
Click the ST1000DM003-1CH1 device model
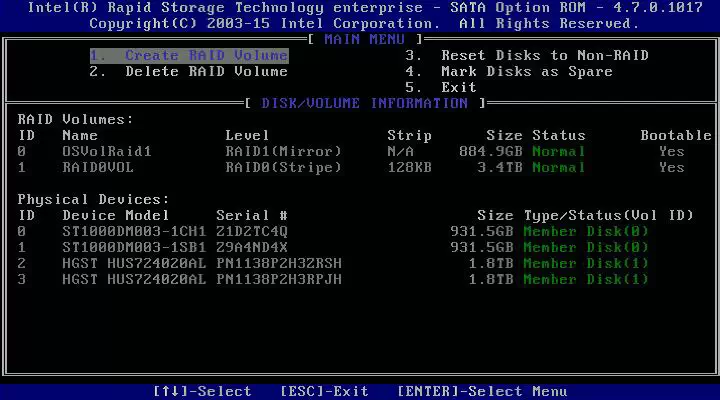click(x=133, y=232)
